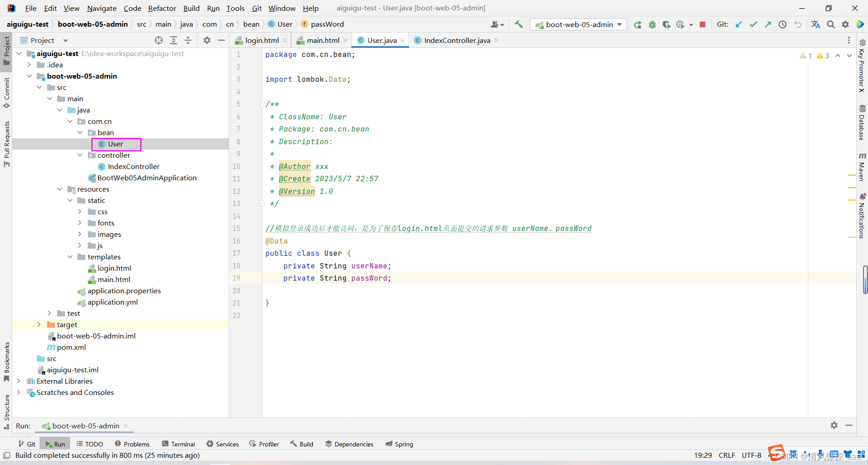
Task: Open the Translate plugin icon
Action: point(816,24)
